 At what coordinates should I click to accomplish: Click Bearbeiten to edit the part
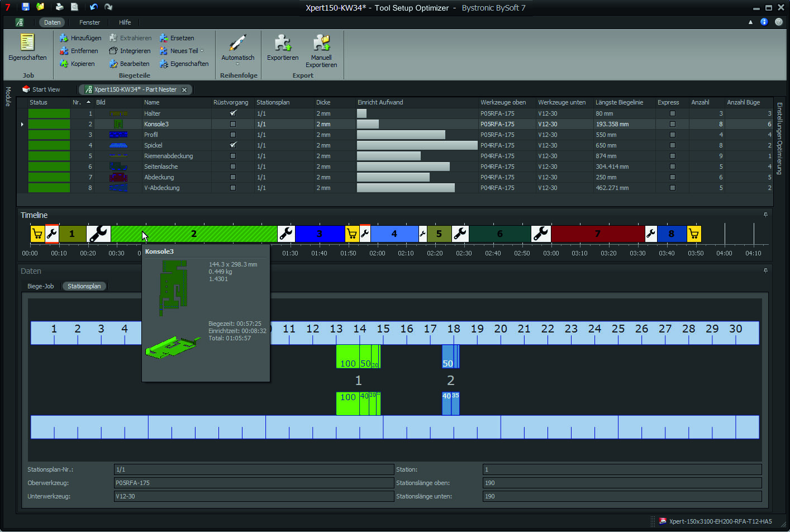[129, 64]
